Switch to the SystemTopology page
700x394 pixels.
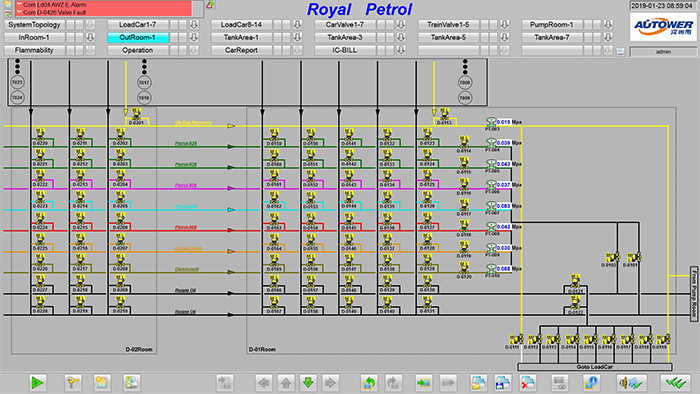click(34, 25)
